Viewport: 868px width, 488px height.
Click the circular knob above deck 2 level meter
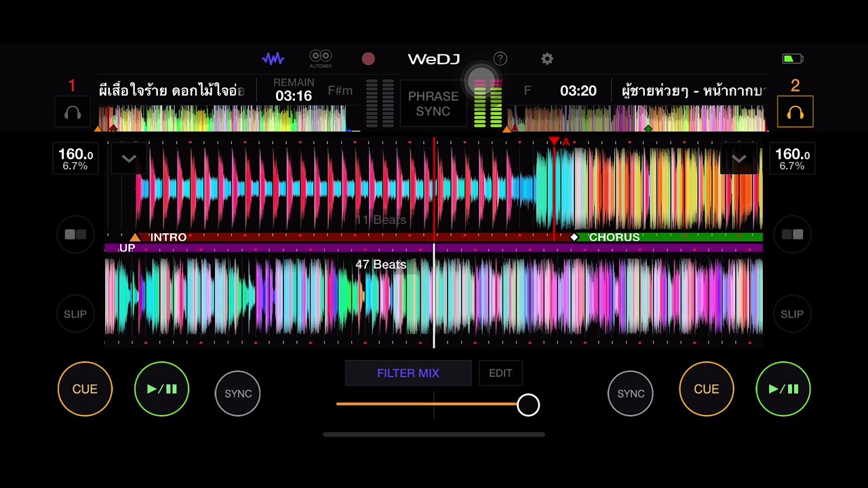(481, 81)
